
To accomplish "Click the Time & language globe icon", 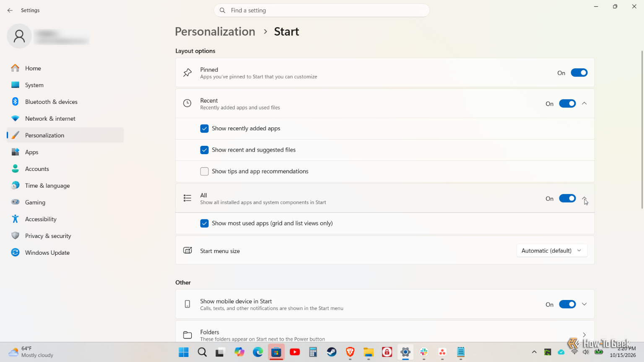I will point(16,185).
